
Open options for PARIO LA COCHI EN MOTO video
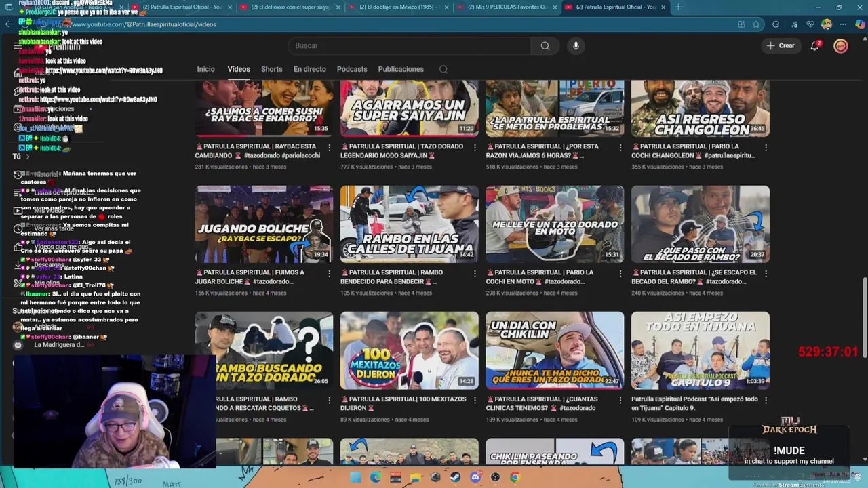(x=620, y=273)
